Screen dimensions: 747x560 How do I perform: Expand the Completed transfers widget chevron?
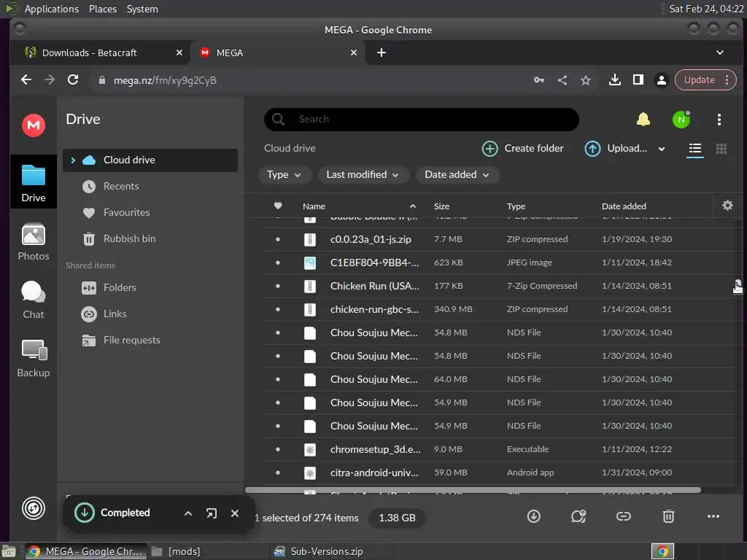(188, 513)
